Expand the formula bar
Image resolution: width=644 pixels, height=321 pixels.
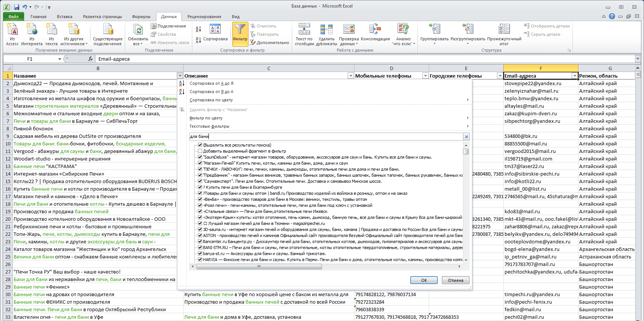[x=638, y=59]
